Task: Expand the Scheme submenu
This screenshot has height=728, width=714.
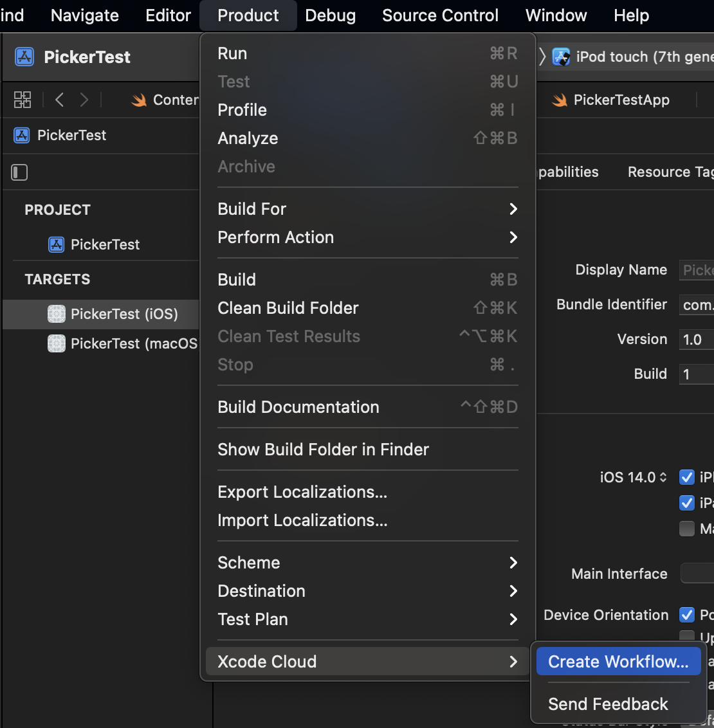Action: 368,563
